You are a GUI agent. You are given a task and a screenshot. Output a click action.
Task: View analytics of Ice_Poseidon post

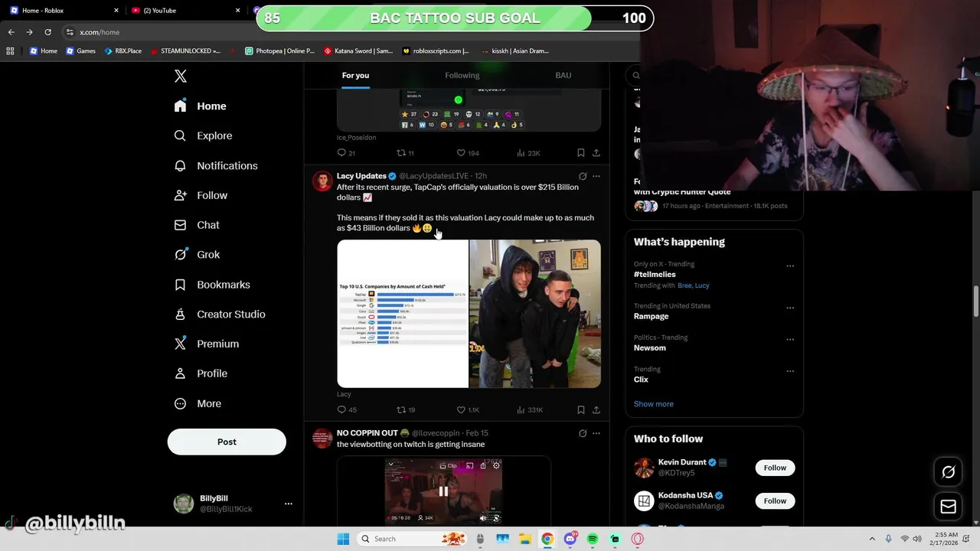coord(528,153)
